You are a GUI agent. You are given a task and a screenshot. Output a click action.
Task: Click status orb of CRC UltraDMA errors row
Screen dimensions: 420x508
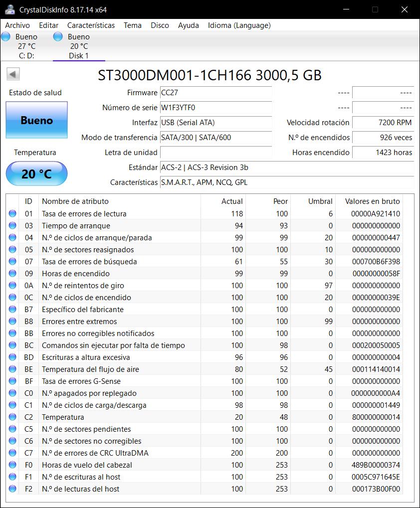pyautogui.click(x=12, y=453)
